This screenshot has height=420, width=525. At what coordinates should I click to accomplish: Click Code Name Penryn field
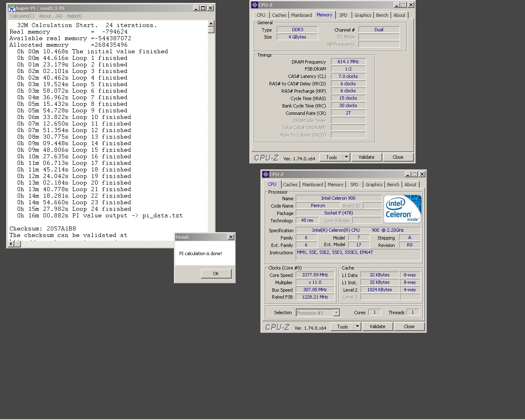(x=318, y=205)
